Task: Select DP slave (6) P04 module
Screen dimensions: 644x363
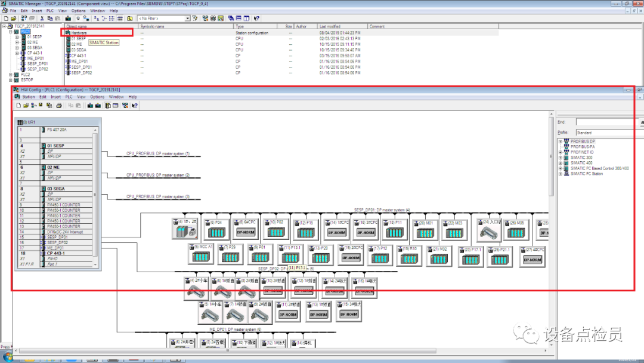Action: point(216,229)
